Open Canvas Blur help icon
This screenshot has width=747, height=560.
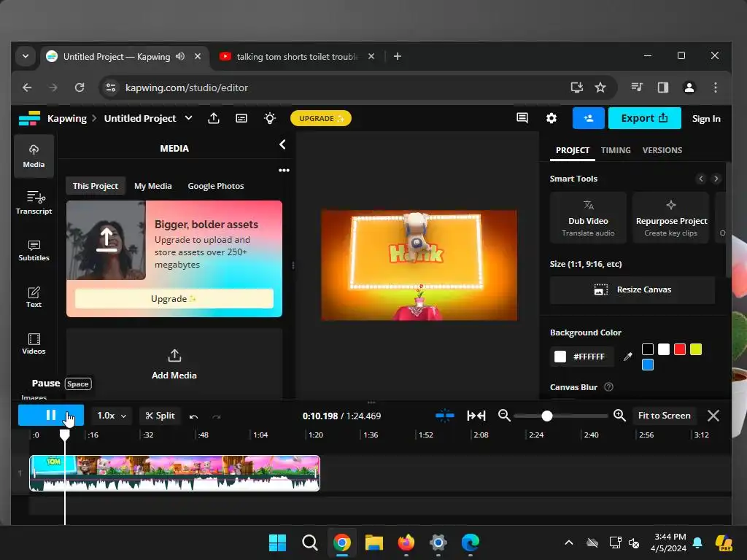pos(608,387)
